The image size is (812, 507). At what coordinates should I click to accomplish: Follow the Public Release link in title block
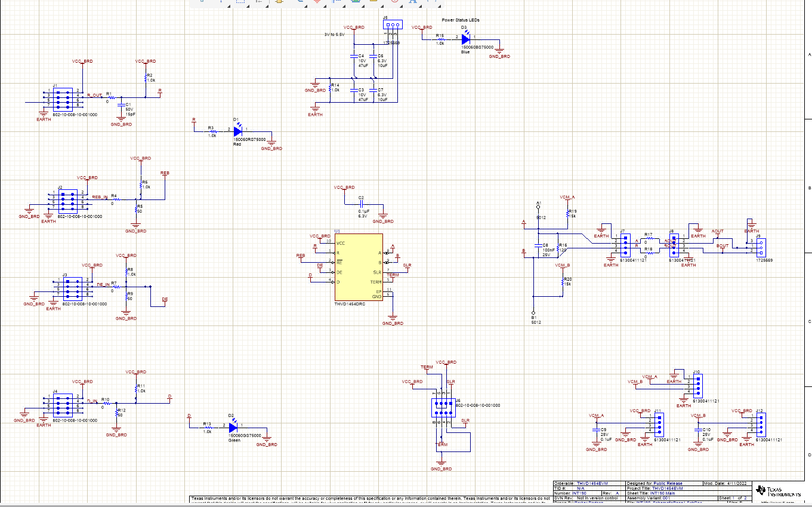click(668, 484)
